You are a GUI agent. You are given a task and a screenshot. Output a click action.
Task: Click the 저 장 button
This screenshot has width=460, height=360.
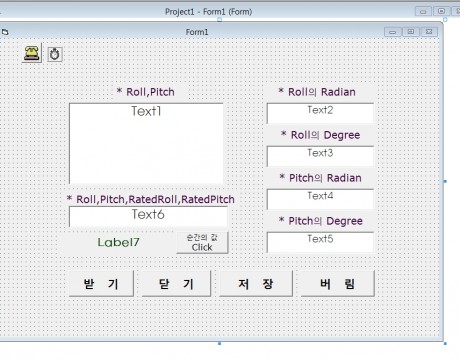[x=256, y=284]
